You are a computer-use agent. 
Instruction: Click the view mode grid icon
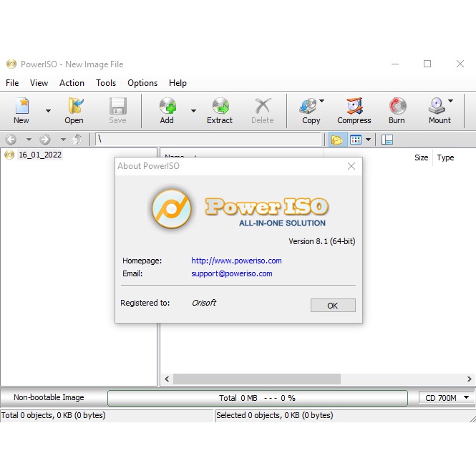pos(356,140)
